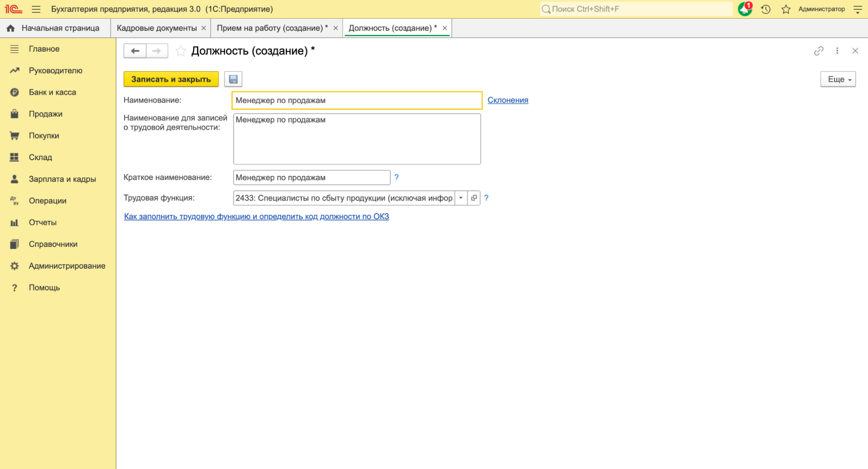Open the Склонения link

(x=508, y=100)
